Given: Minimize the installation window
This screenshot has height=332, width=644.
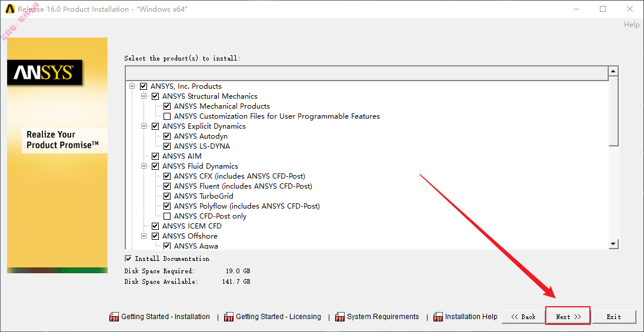Looking at the screenshot, I should click(x=575, y=9).
